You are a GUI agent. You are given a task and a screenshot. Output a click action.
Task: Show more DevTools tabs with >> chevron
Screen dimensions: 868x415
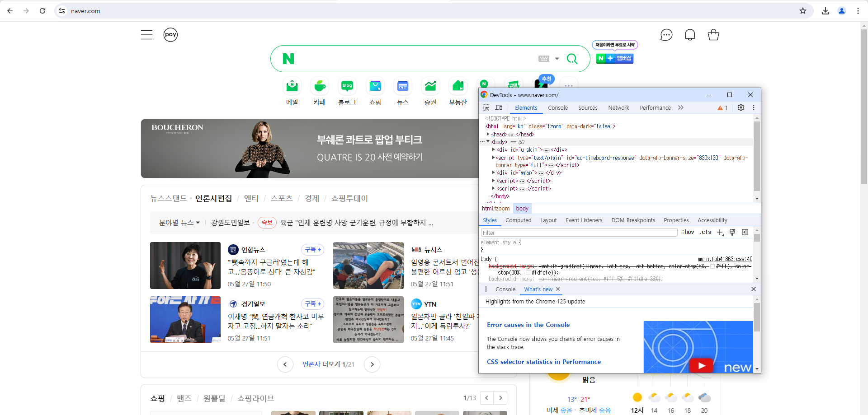pyautogui.click(x=681, y=107)
